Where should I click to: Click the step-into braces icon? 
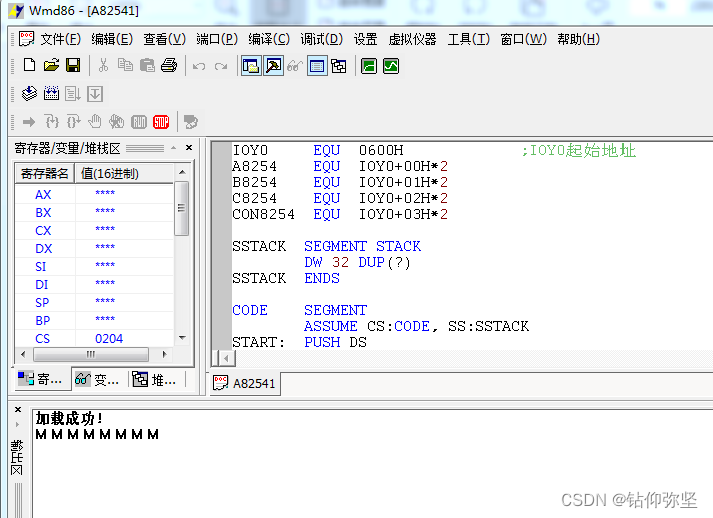coord(51,122)
